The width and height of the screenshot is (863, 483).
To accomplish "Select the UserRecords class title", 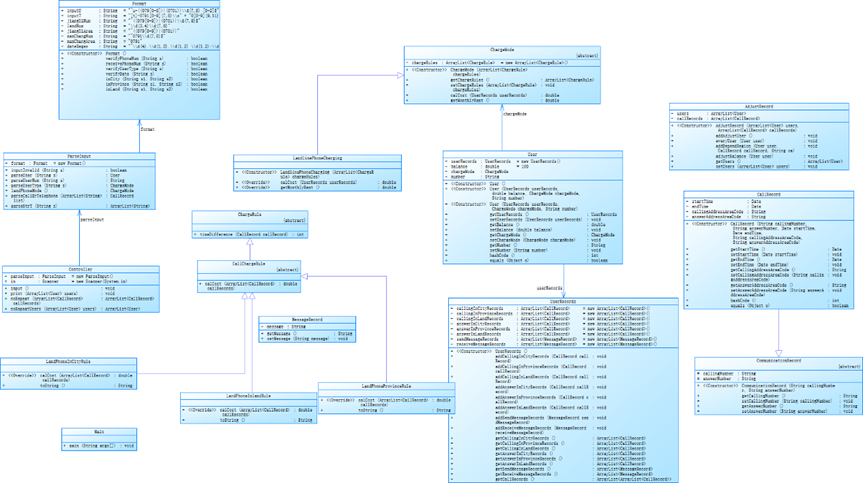I will (563, 301).
